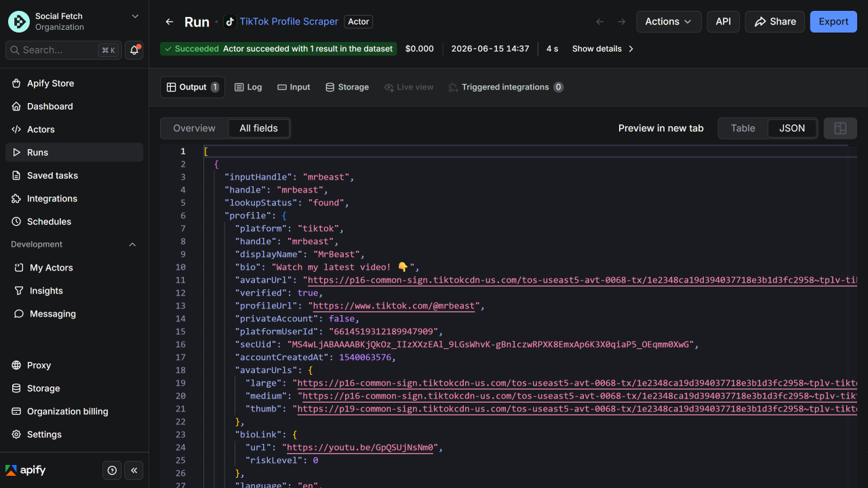Click the Insights funnel icon
The image size is (868, 488).
(x=19, y=291)
